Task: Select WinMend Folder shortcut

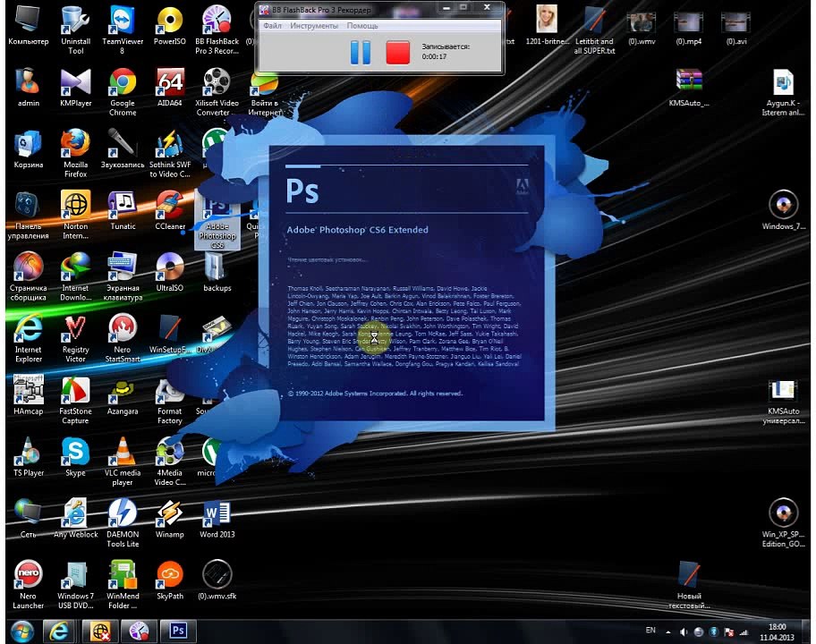Action: 123,585
